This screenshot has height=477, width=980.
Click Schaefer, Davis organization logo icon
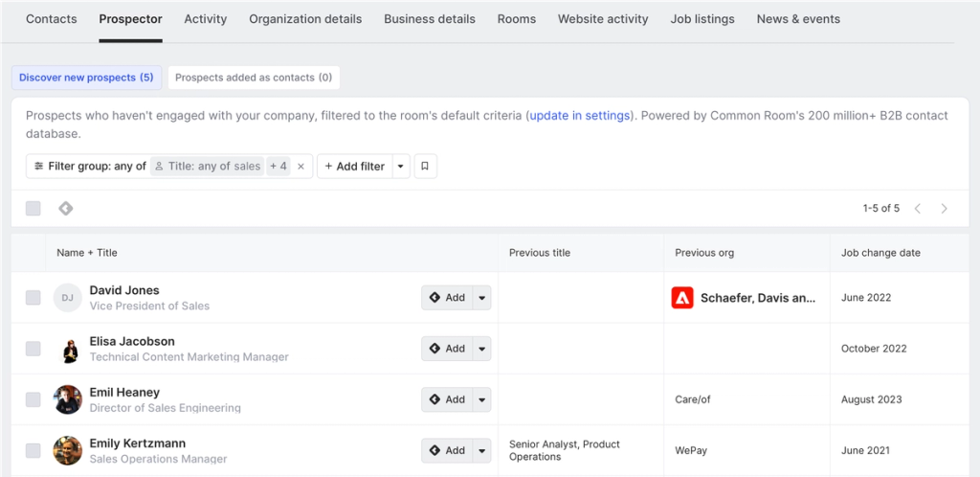pyautogui.click(x=682, y=298)
